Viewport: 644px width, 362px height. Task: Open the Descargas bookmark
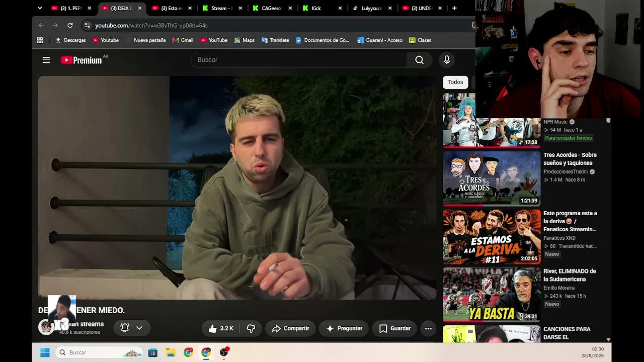click(70, 40)
